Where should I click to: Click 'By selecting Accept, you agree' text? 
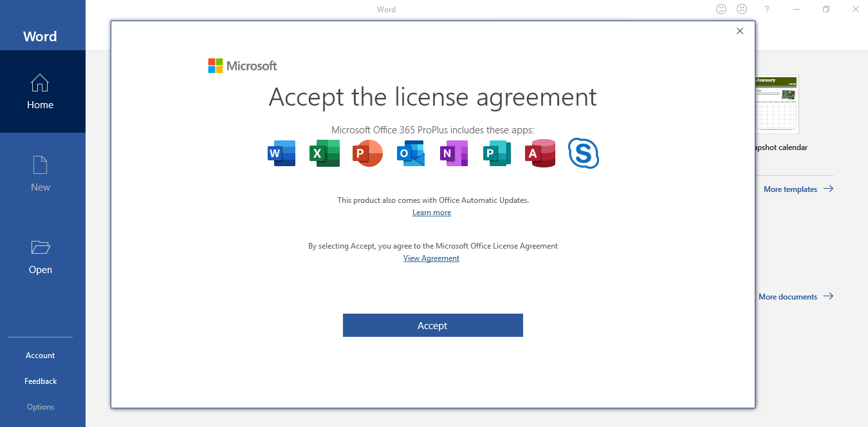433,246
